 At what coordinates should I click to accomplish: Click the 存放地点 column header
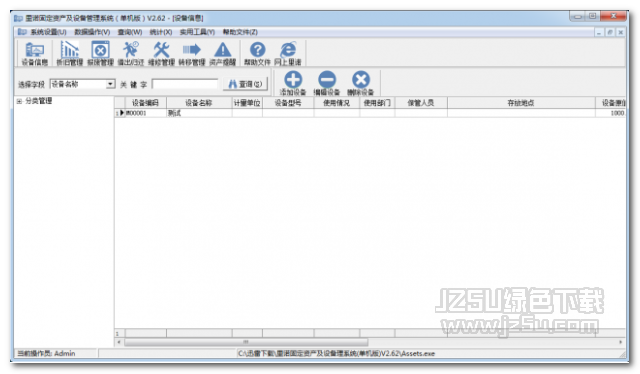click(x=521, y=103)
